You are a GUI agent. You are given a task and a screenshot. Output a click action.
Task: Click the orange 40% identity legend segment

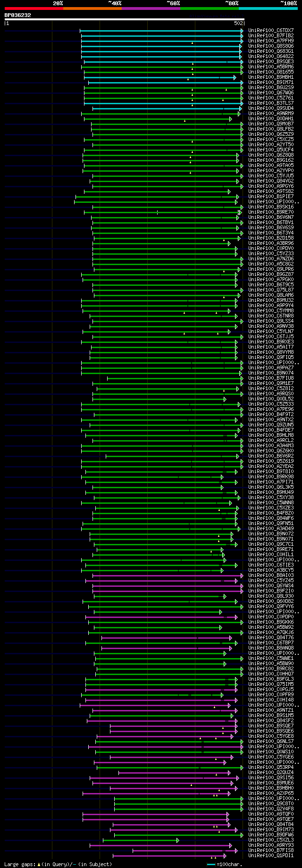point(92,8)
